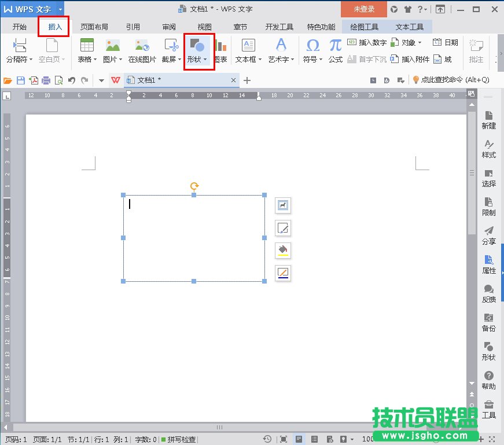The height and width of the screenshot is (445, 504).
Task: Expand the Table (表格) dropdown
Action: tap(87, 59)
